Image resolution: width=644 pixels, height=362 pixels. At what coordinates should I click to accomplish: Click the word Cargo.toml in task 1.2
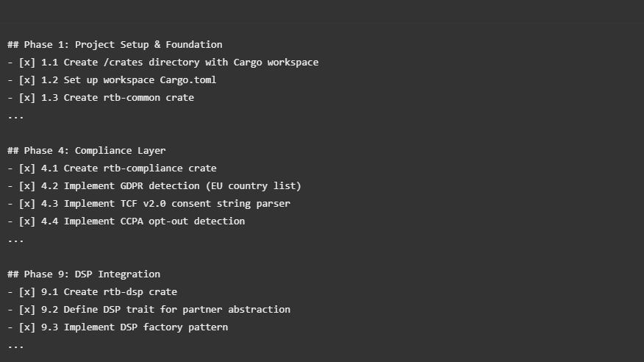pos(188,80)
